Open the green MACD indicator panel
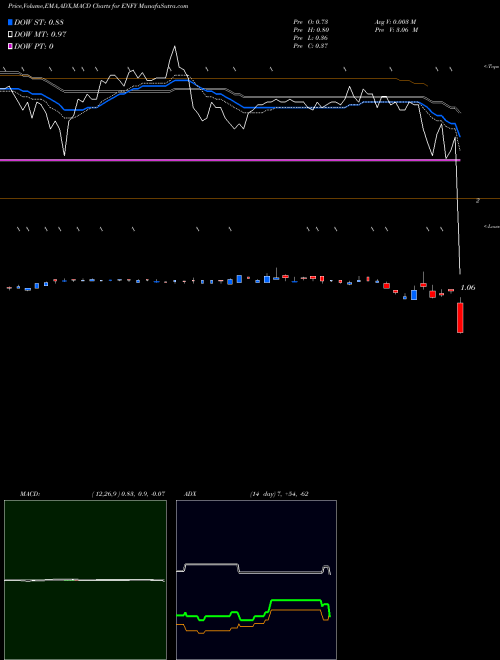 tap(85, 580)
